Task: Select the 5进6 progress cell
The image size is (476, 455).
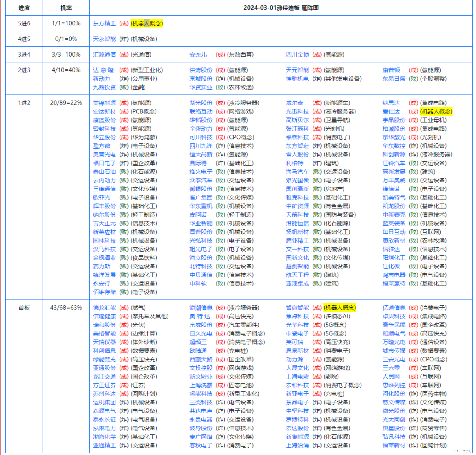Action: 24,23
